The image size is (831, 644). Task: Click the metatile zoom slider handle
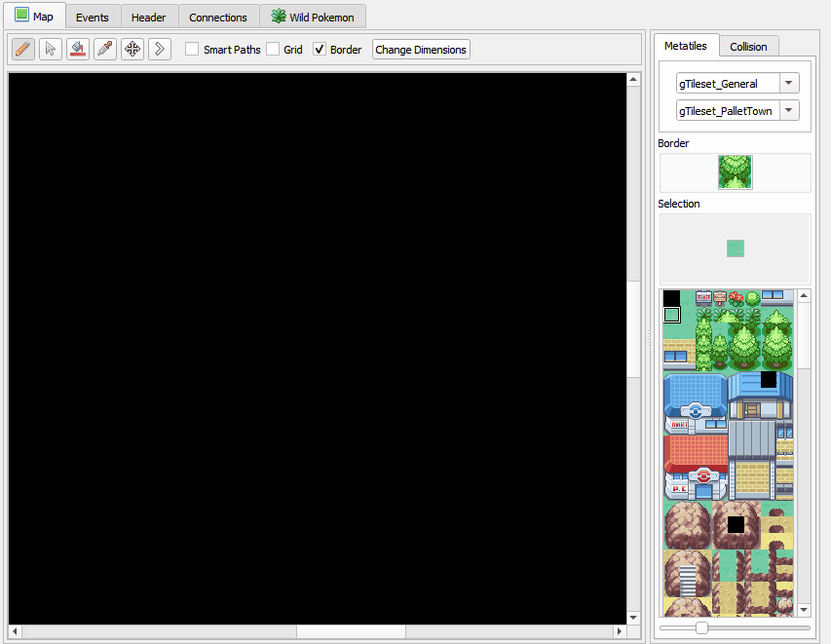(701, 628)
